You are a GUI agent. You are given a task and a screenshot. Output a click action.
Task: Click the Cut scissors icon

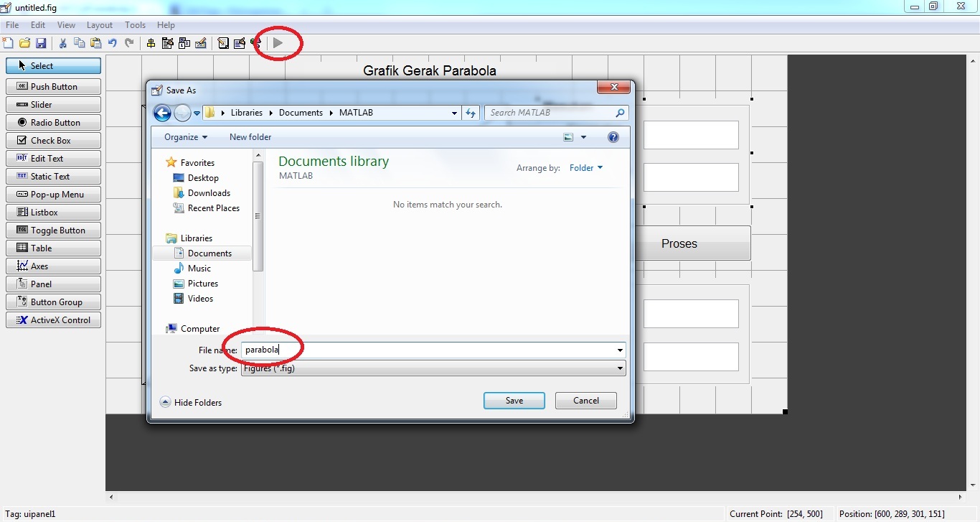tap(62, 43)
